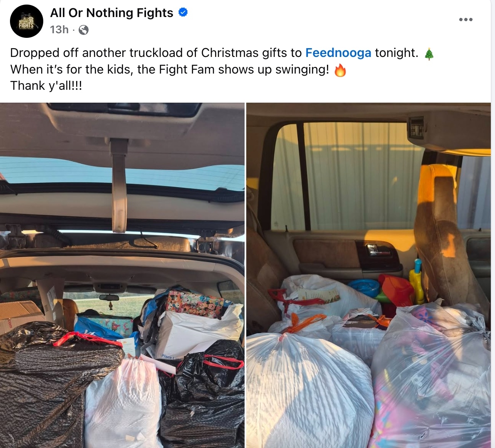Screen dimensions: 495x448
Task: Follow the Feednooga tagged link
Action: (x=338, y=53)
